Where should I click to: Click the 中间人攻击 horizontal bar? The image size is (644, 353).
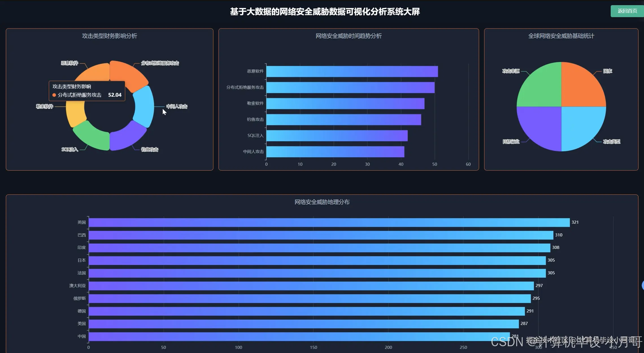tap(335, 152)
